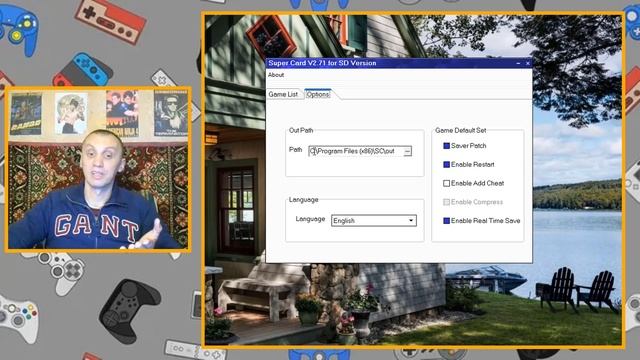
Task: Select the Options tab
Action: (318, 94)
